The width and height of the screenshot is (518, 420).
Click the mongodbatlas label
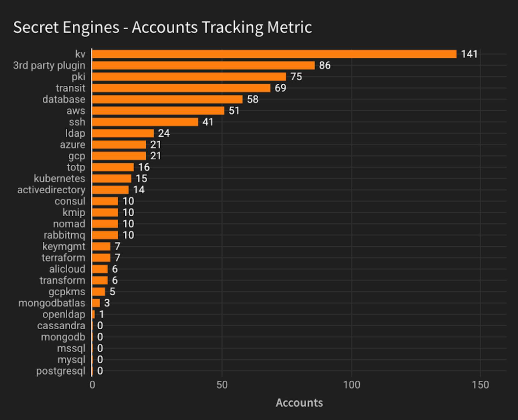tap(52, 303)
